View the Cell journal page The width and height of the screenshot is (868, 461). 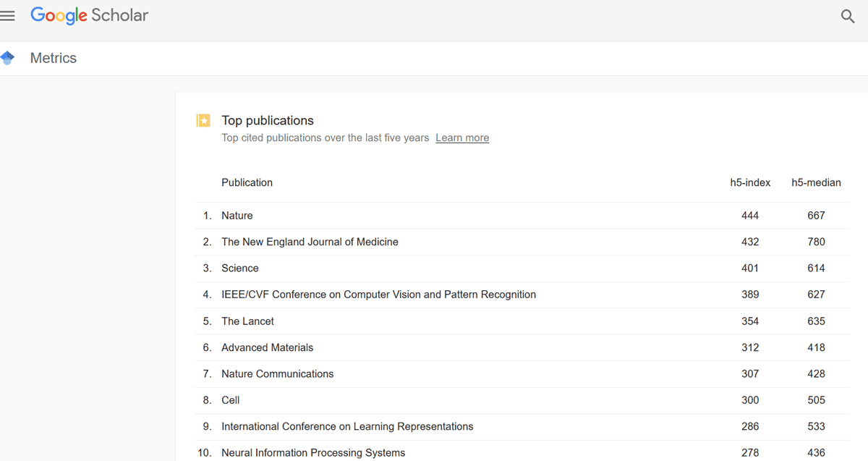(x=230, y=399)
